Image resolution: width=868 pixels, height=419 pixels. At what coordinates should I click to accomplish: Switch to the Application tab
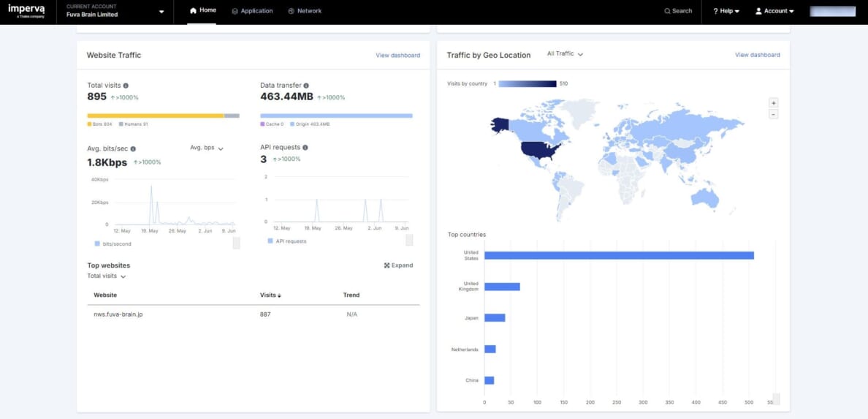click(x=252, y=11)
